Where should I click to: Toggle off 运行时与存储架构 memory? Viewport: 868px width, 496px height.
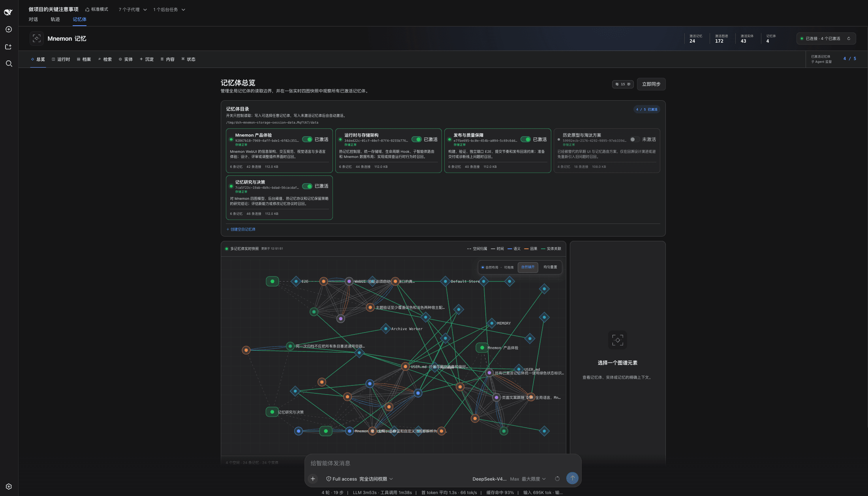tap(417, 139)
